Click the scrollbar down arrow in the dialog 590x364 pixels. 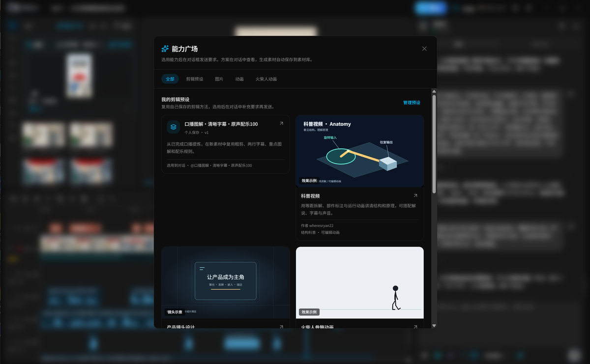434,326
